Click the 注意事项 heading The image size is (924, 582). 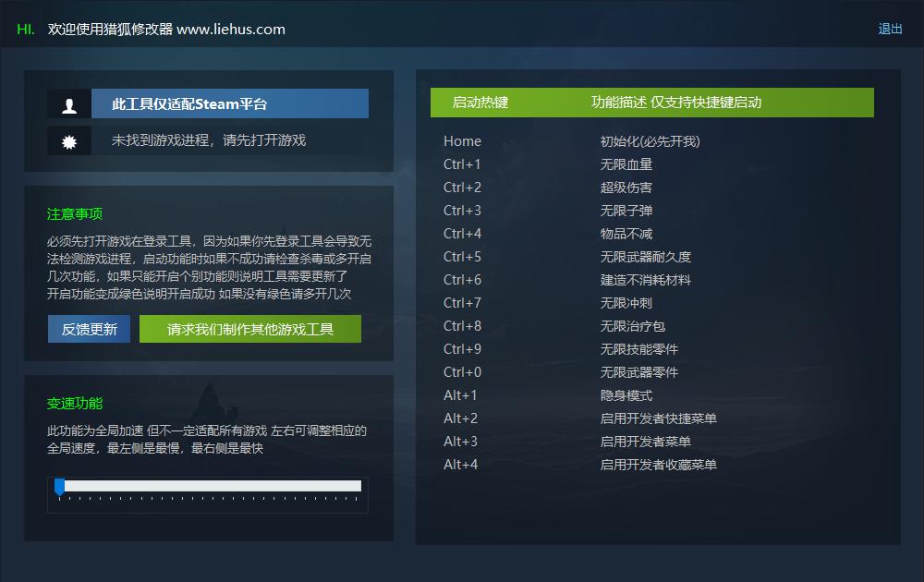(x=74, y=213)
